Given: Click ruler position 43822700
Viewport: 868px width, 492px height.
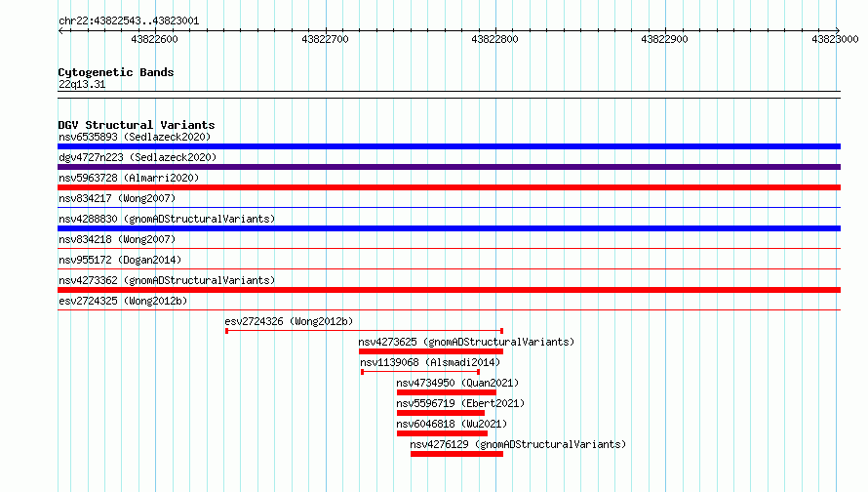Looking at the screenshot, I should (325, 39).
